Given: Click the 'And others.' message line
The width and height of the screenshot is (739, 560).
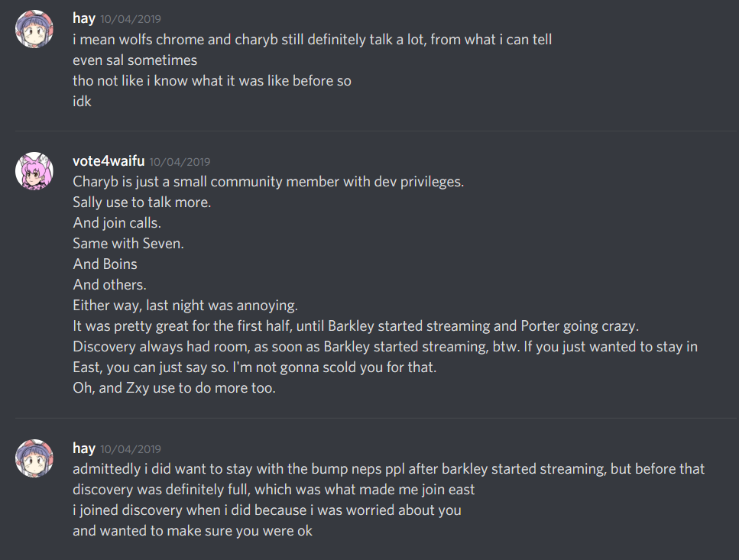Looking at the screenshot, I should [109, 285].
